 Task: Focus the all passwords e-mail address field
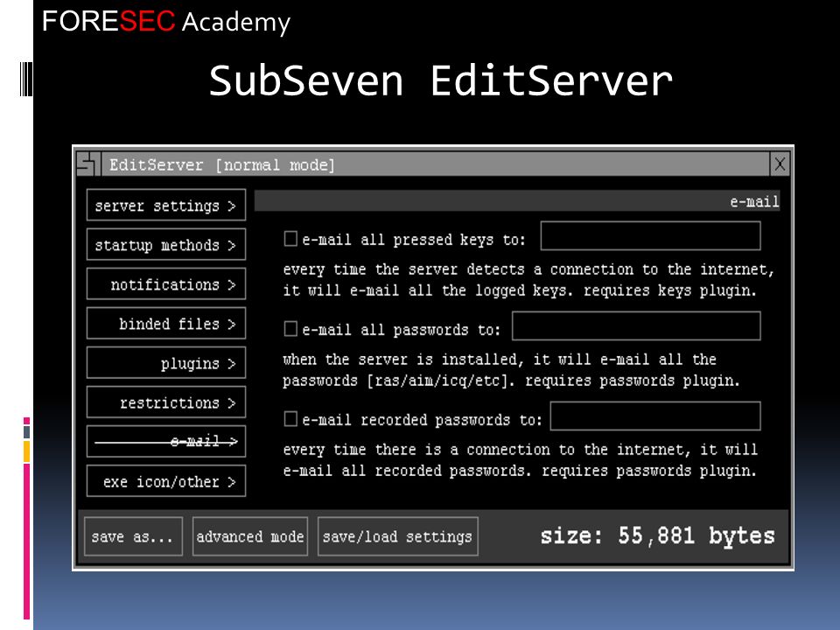coord(636,325)
